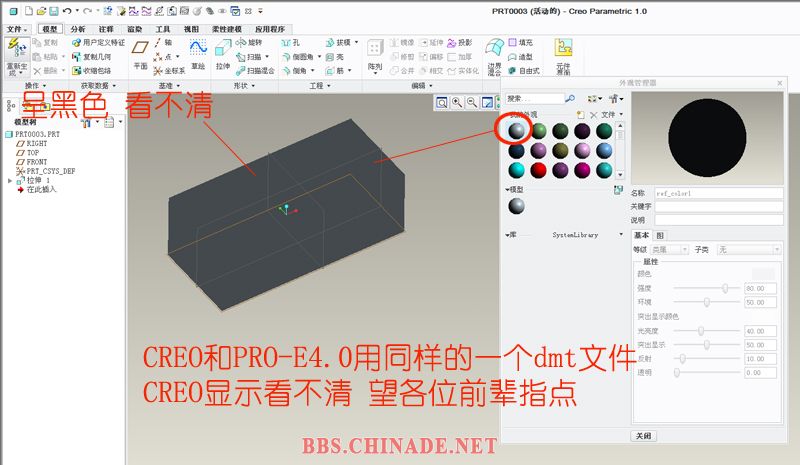Image resolution: width=800 pixels, height=465 pixels.
Task: Click the search magnifier in Appearance Manager
Action: point(570,98)
